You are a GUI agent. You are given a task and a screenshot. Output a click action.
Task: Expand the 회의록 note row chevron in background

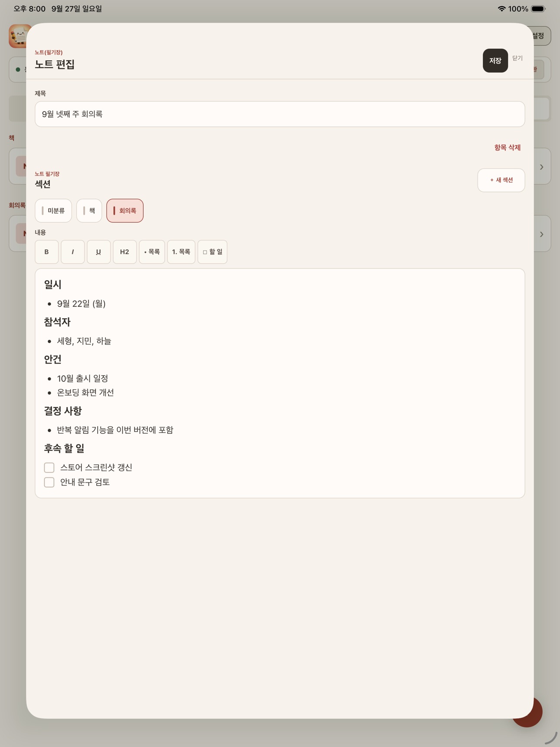click(x=542, y=235)
